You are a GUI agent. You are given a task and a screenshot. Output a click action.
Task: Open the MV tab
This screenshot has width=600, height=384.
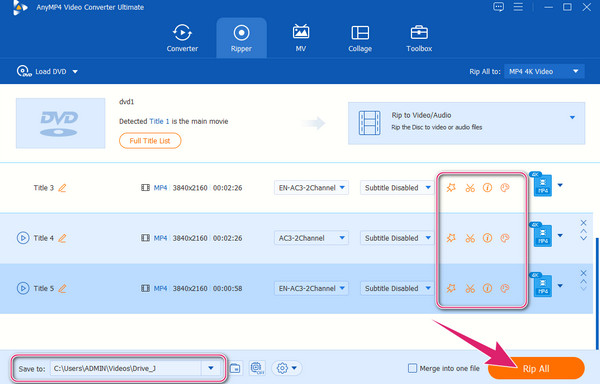click(301, 38)
